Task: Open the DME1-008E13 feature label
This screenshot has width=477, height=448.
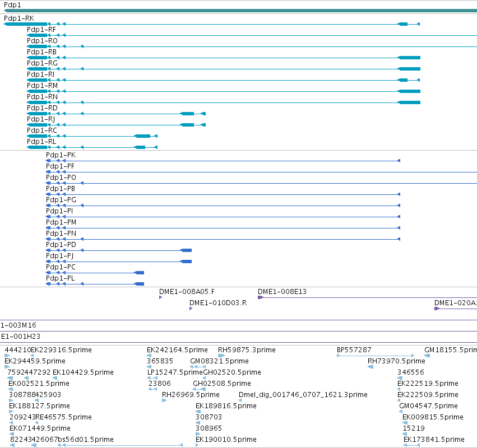Action: point(282,292)
